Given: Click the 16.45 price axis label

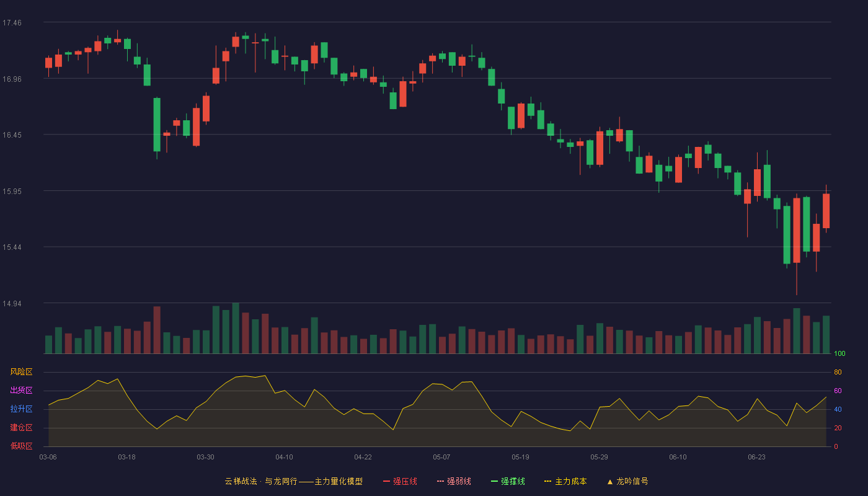Looking at the screenshot, I should click(12, 135).
